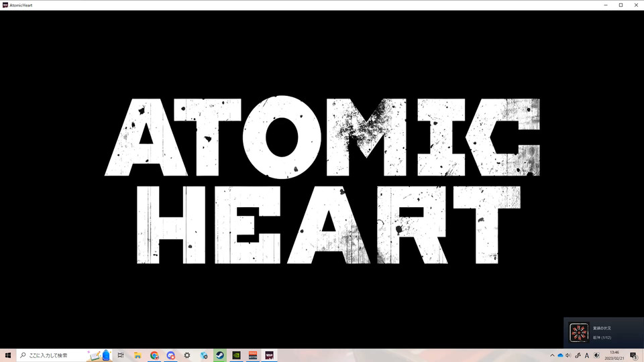Click the round black-and-white icon in the tray
This screenshot has width=644, height=362.
[x=596, y=355]
